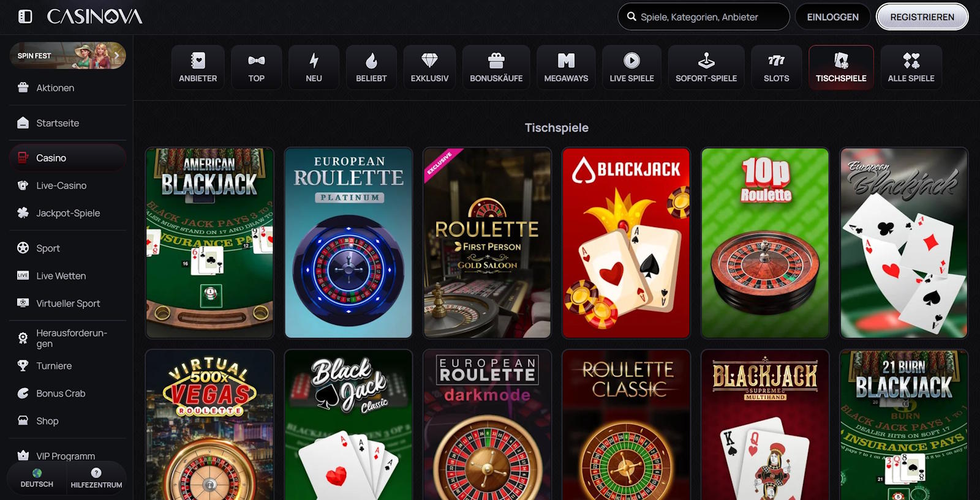Click the Einloggen button

point(832,17)
